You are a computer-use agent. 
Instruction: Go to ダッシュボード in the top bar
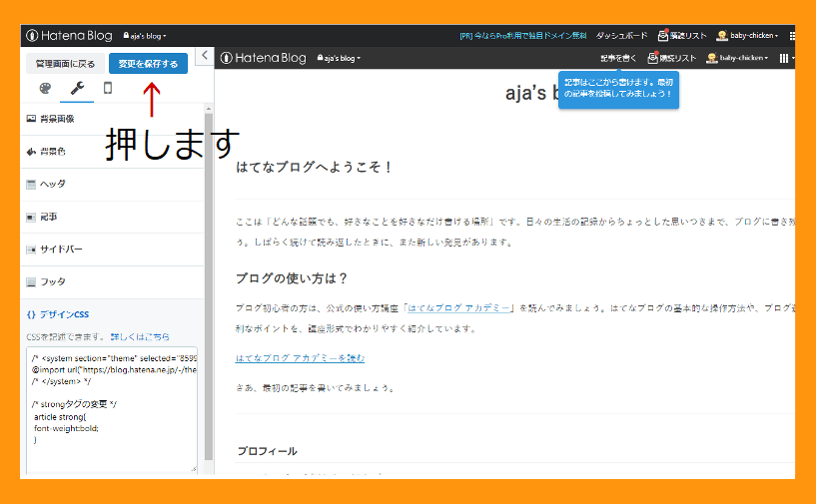621,35
